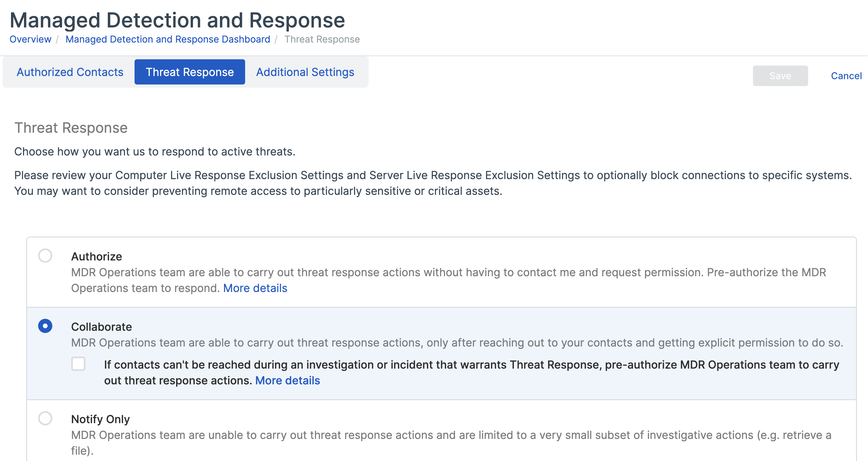Open the Authorized Contacts tab
Image resolution: width=868 pixels, height=461 pixels.
[x=70, y=72]
